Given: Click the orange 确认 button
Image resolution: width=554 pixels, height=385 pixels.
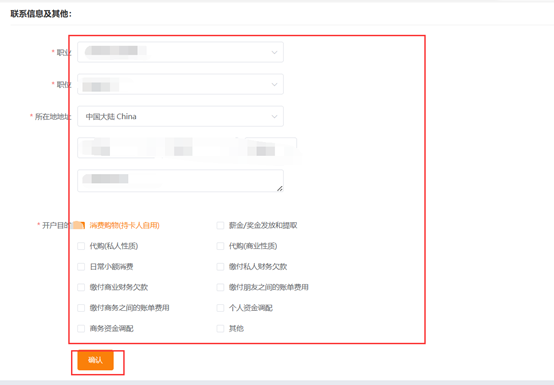Looking at the screenshot, I should pyautogui.click(x=95, y=360).
